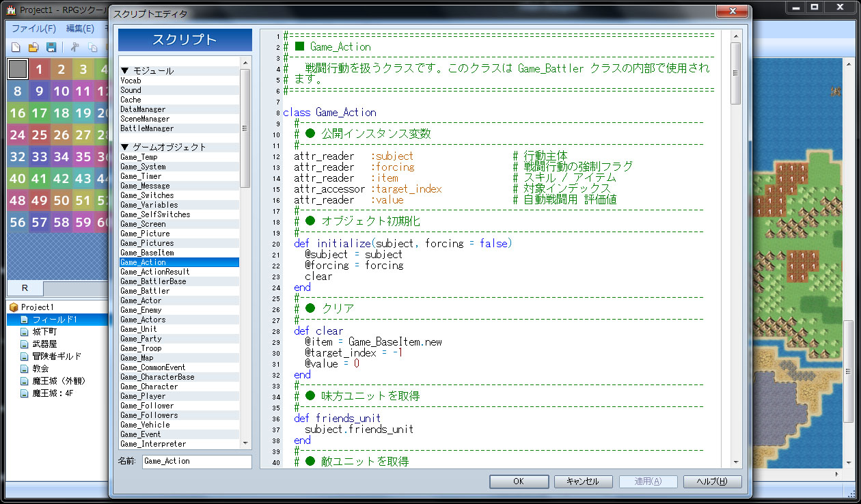Click the 名前 script name field
861x504 pixels.
tap(197, 462)
